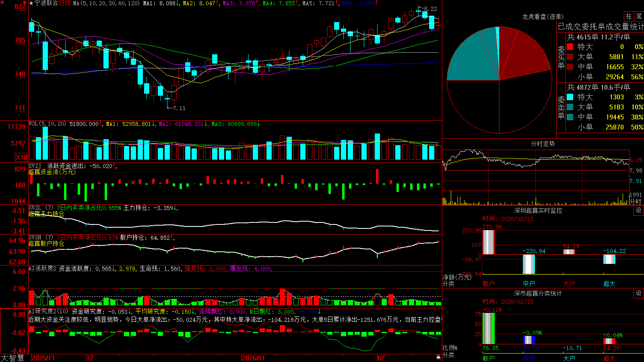Click the 散户持仓: 64.852 readout

[x=147, y=238]
